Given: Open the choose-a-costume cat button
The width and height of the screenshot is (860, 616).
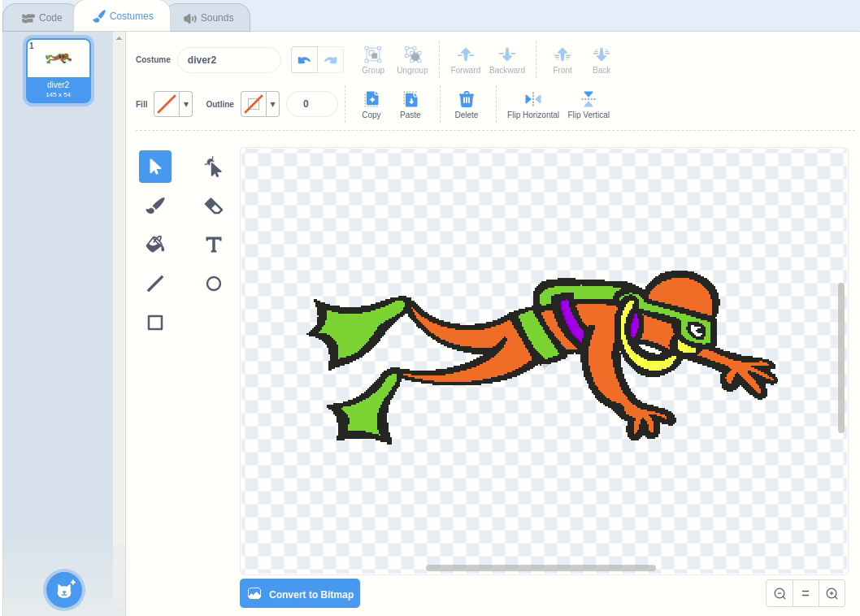Looking at the screenshot, I should [x=64, y=590].
